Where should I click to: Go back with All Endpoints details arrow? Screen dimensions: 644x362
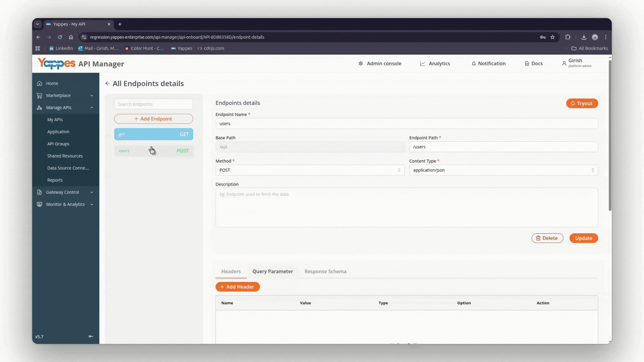(x=107, y=83)
